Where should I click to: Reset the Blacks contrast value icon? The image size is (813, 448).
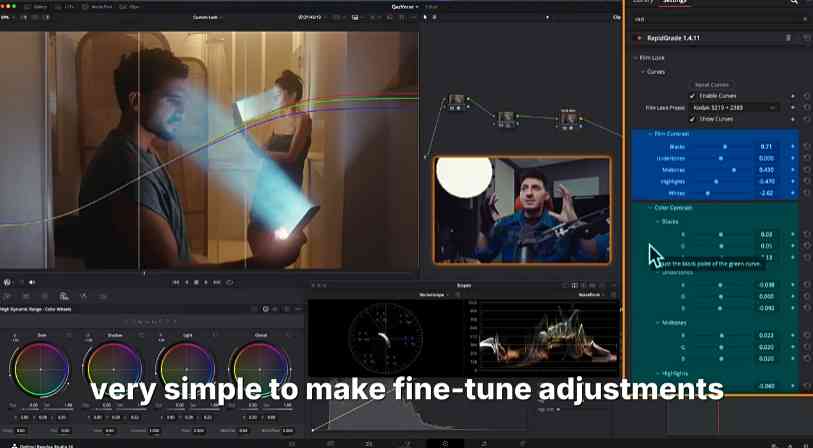pos(806,146)
